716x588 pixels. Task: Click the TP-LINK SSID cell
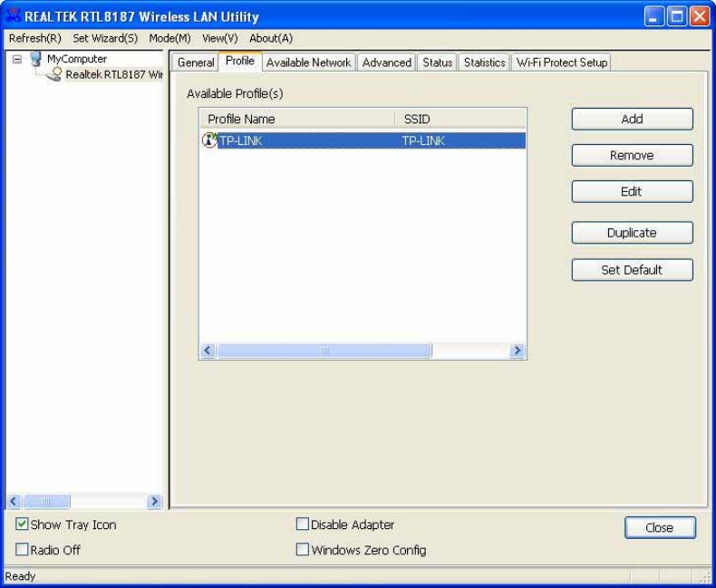[x=423, y=140]
